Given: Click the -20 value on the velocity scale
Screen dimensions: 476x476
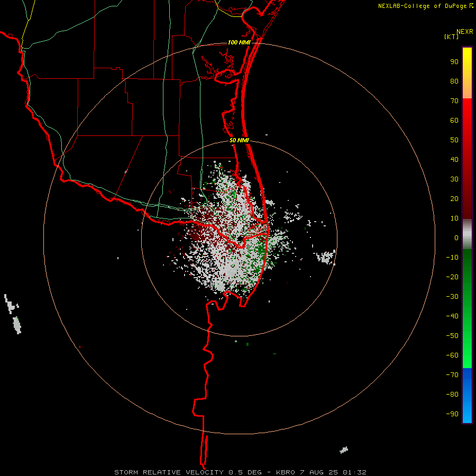Looking at the screenshot, I should [452, 277].
